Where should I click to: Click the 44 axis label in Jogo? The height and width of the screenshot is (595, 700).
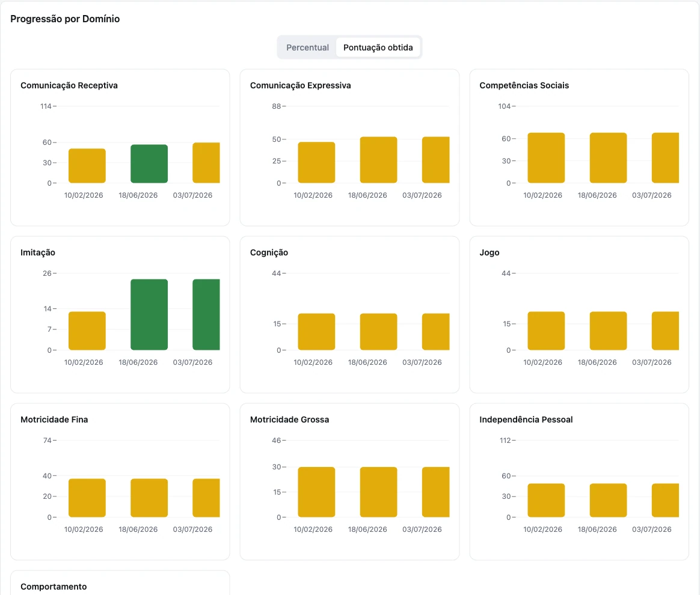[506, 273]
